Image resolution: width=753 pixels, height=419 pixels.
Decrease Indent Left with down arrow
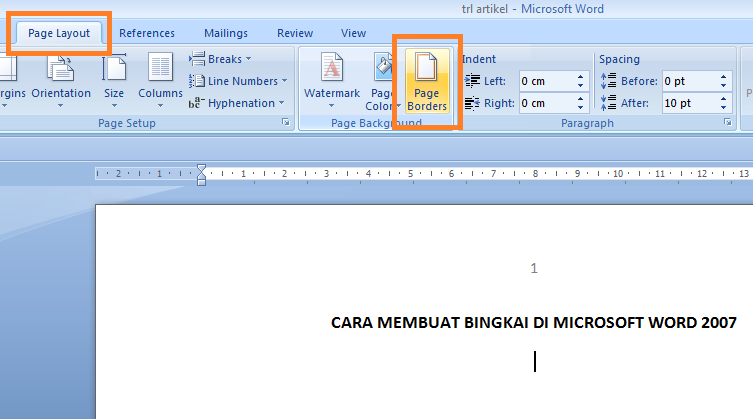pyautogui.click(x=581, y=86)
